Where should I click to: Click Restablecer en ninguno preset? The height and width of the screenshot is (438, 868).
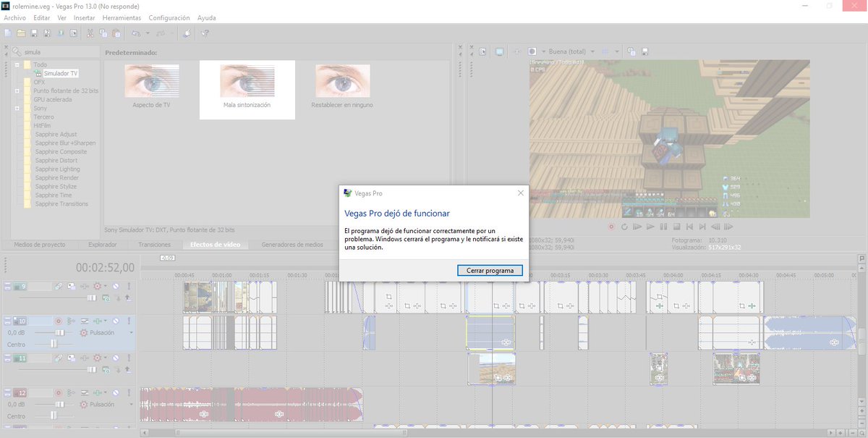[343, 80]
